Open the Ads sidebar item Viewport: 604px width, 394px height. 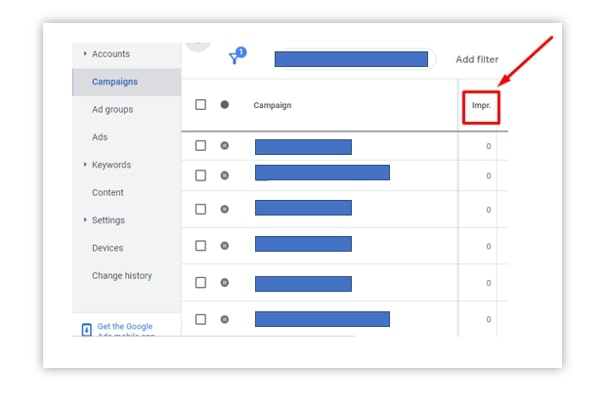(100, 137)
